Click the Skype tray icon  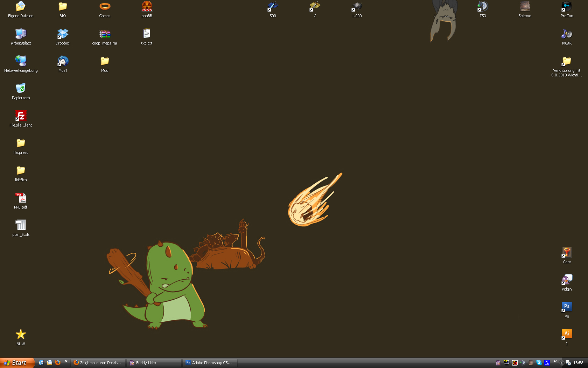coord(539,363)
